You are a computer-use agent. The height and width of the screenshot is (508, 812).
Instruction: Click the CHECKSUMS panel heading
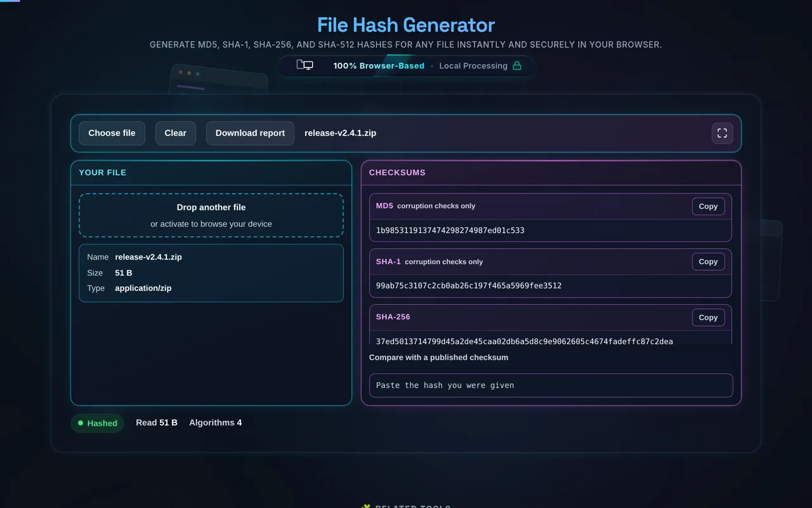point(397,173)
